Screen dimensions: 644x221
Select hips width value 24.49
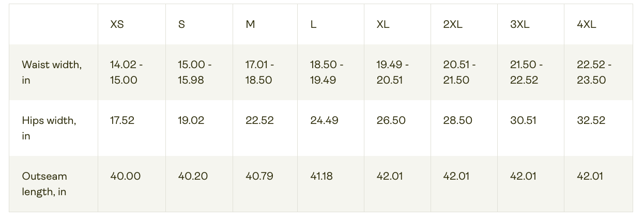pos(324,120)
